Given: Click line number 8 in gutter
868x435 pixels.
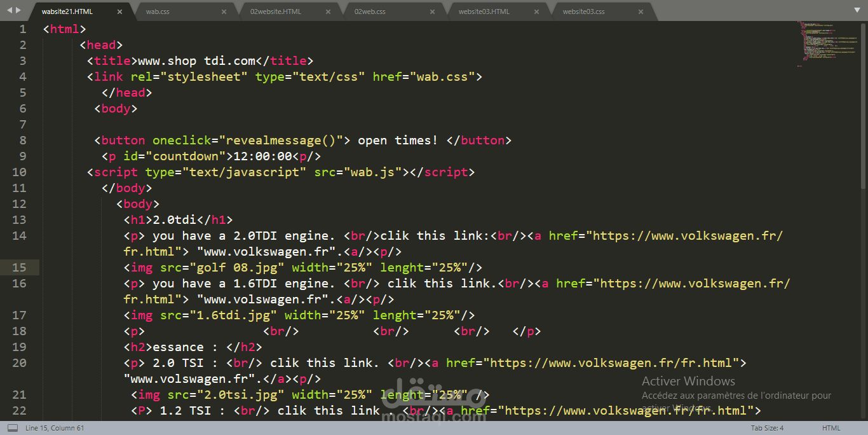Looking at the screenshot, I should (23, 141).
